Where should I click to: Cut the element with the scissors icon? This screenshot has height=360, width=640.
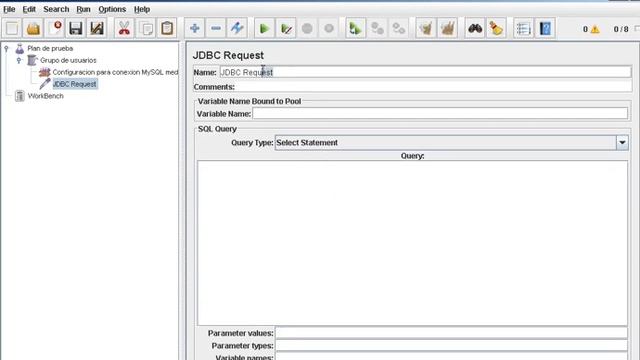pyautogui.click(x=124, y=28)
